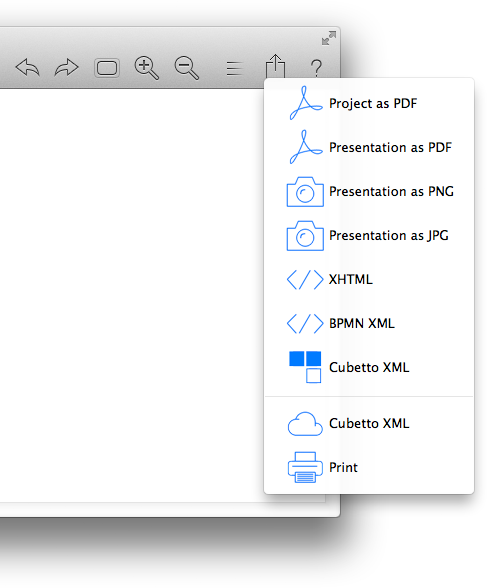Export Presentation as JPG
This screenshot has width=487, height=588.
369,236
